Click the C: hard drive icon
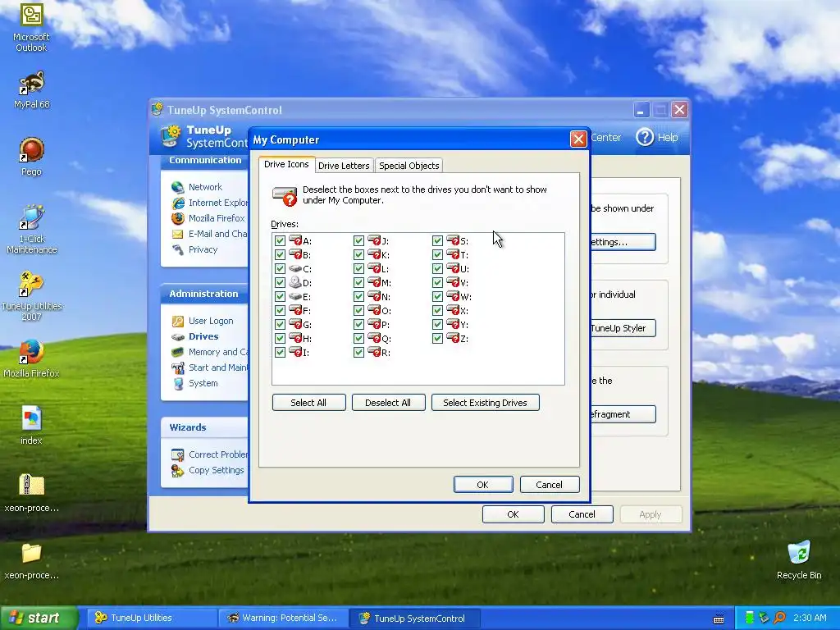Viewport: 840px width, 630px height. [x=294, y=268]
